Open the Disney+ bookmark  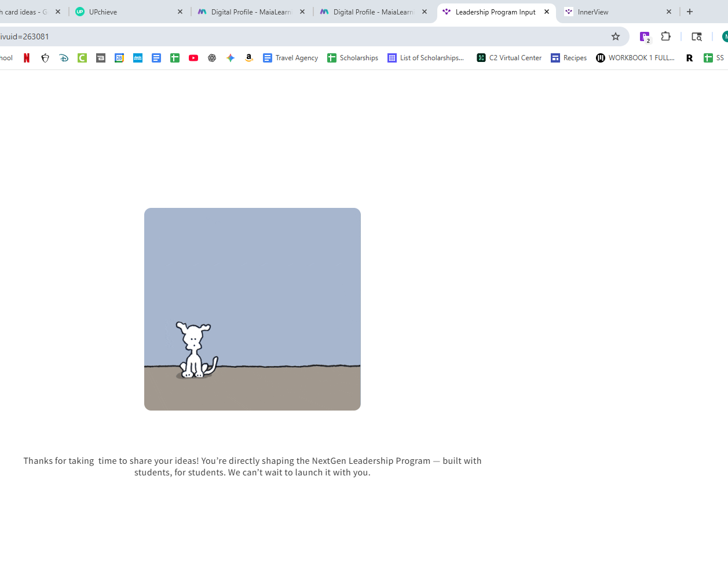[64, 58]
